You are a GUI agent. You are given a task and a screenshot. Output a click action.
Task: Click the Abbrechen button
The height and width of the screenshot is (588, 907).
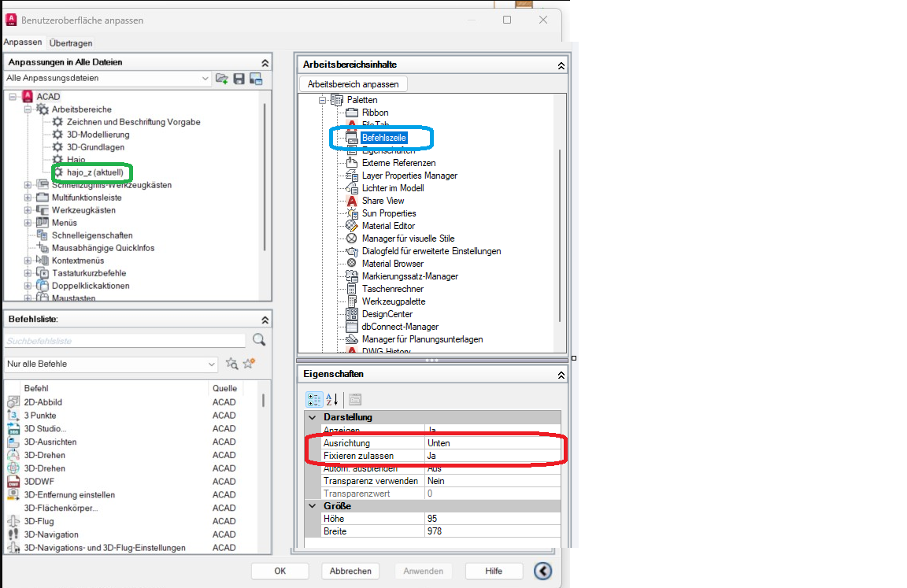(350, 571)
